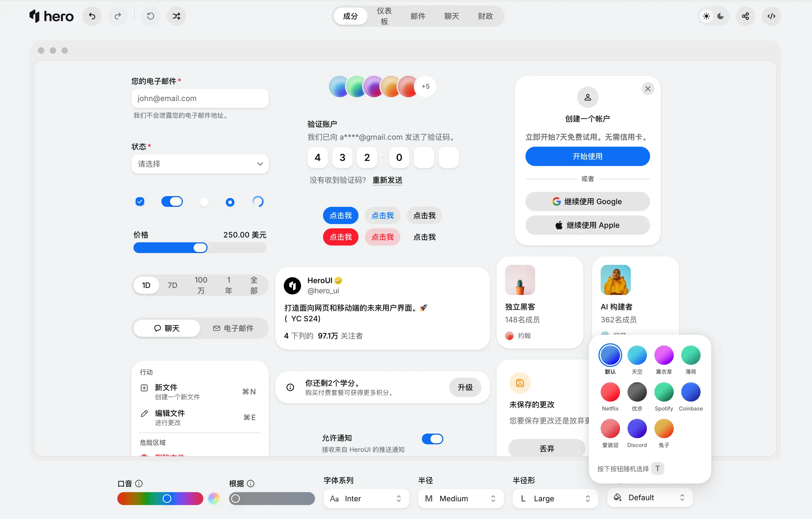Click the +5 avatar overflow badge
The height and width of the screenshot is (519, 812).
tap(426, 86)
